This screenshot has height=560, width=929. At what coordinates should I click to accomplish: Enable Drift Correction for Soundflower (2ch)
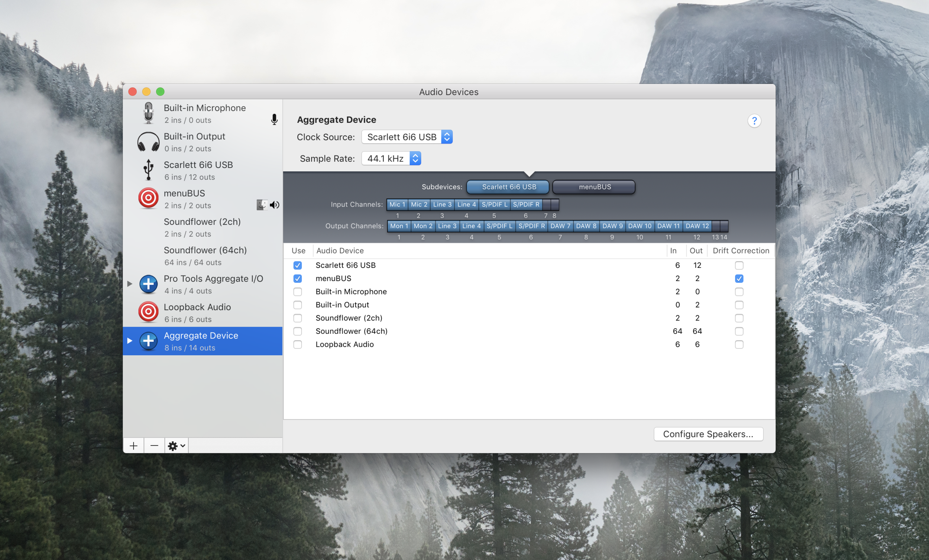click(x=739, y=318)
